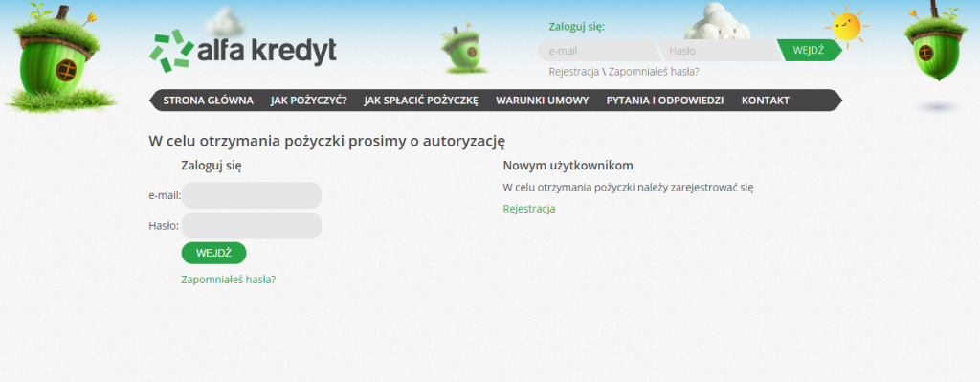Click the header Rejestracja link

pos(574,71)
